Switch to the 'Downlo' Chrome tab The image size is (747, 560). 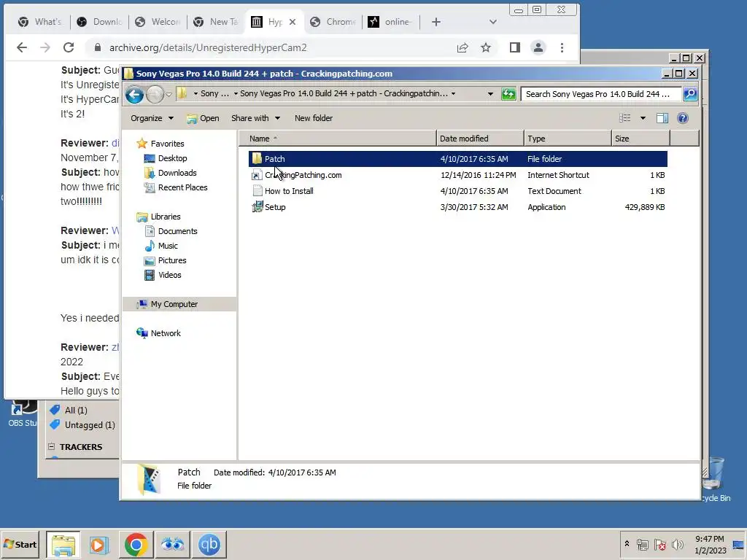point(100,22)
